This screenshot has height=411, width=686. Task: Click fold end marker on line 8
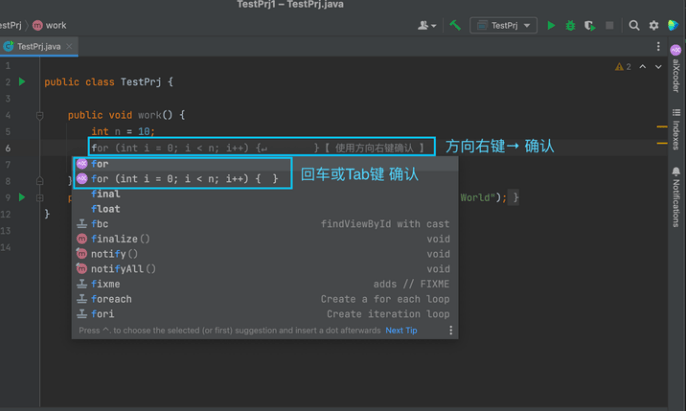point(39,181)
